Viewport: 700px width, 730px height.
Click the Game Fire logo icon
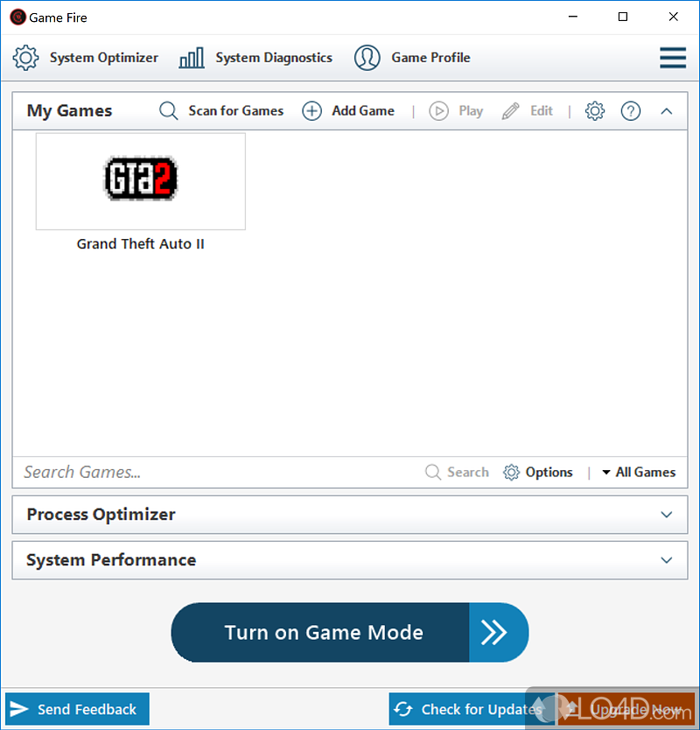[x=17, y=18]
